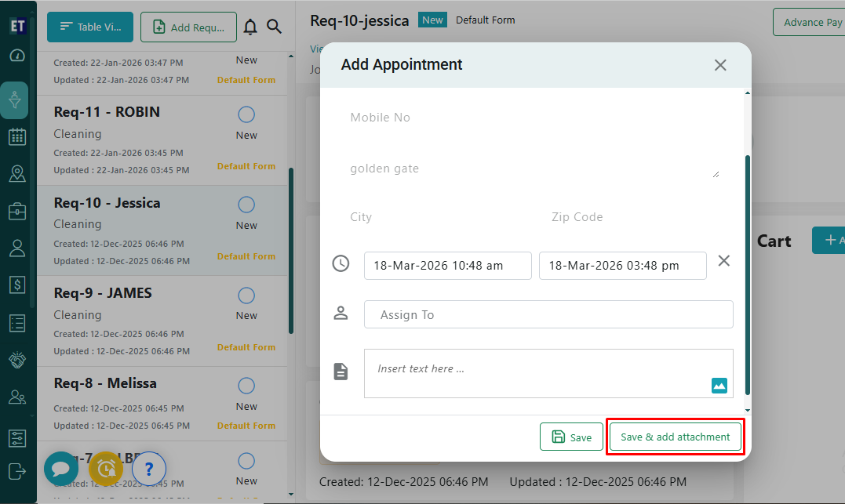This screenshot has height=504, width=845.
Task: Open the dollar invoice icon in sidebar
Action: pos(17,285)
